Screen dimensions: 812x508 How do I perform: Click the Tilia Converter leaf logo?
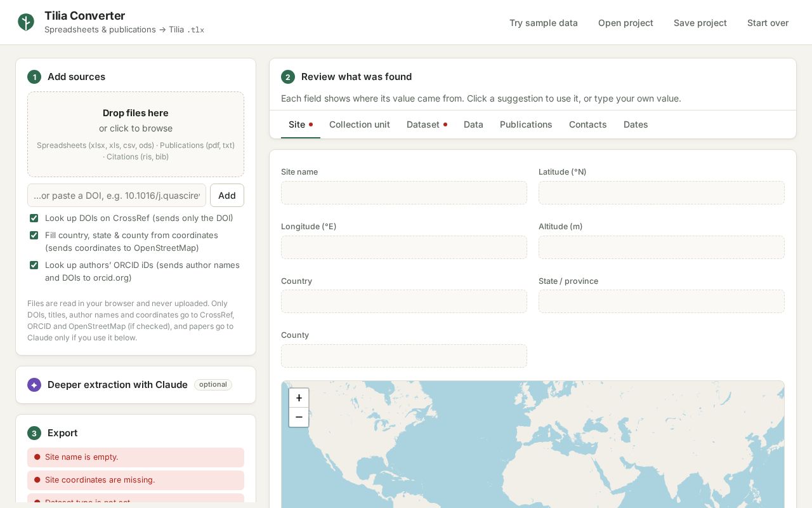pos(25,22)
